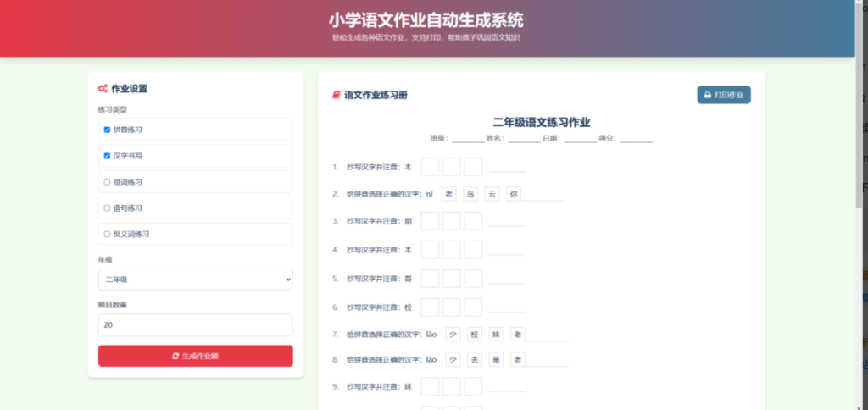Choose option 云 in question 2

coord(492,194)
